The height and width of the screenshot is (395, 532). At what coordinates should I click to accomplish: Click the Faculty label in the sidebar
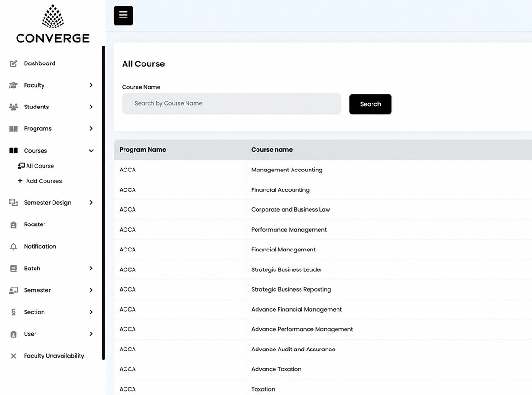pos(34,85)
